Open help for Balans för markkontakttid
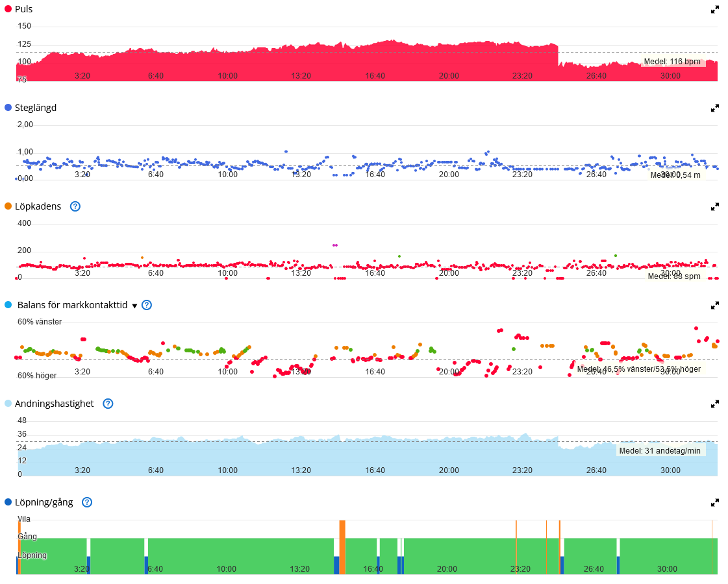Image resolution: width=728 pixels, height=584 pixels. pos(147,305)
